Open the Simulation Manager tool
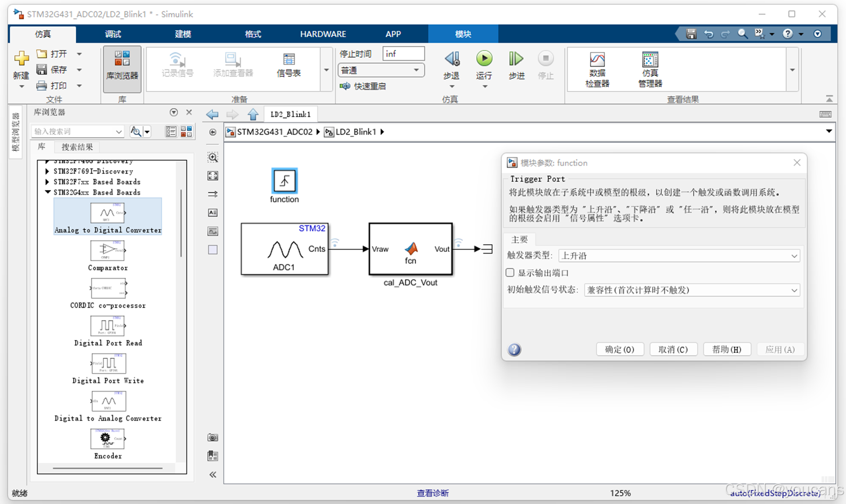Image resolution: width=846 pixels, height=504 pixels. 650,69
